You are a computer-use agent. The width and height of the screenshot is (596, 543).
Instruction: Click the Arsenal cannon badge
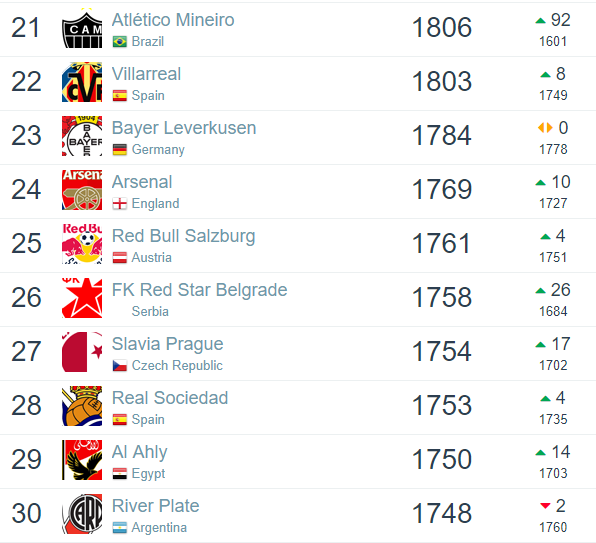(x=82, y=190)
